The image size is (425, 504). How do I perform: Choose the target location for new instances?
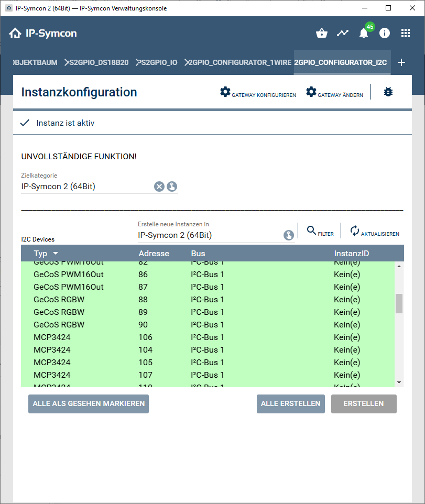(289, 235)
